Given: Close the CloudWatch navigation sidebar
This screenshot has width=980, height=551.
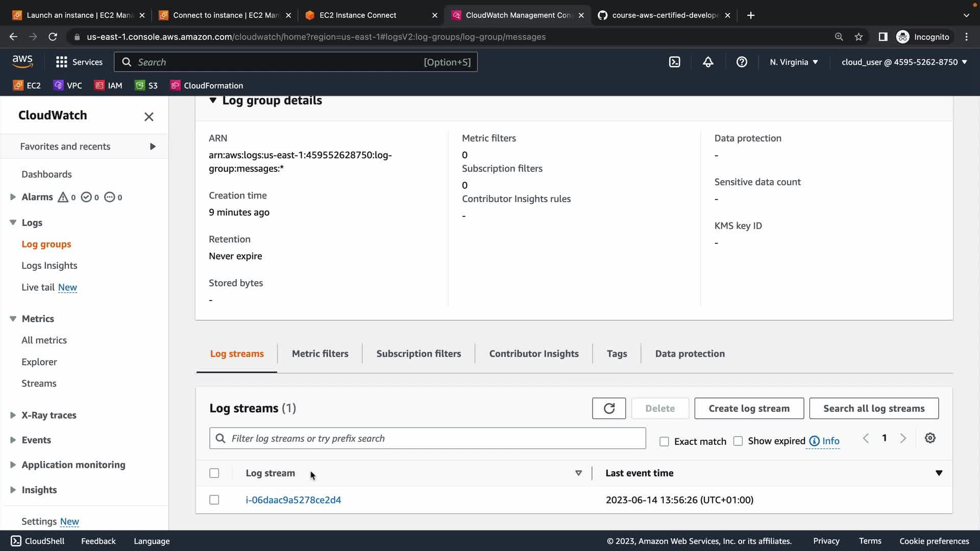Looking at the screenshot, I should (149, 117).
